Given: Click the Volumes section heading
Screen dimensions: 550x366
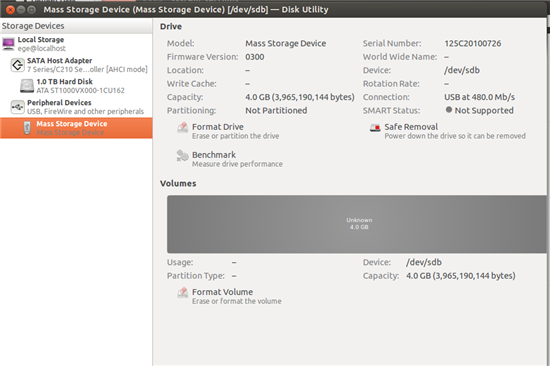Looking at the screenshot, I should pyautogui.click(x=178, y=184).
